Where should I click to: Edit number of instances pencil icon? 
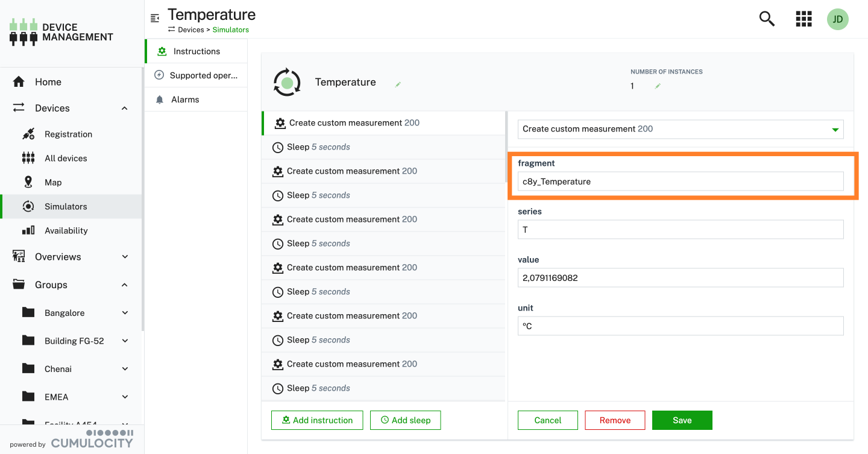pos(658,86)
